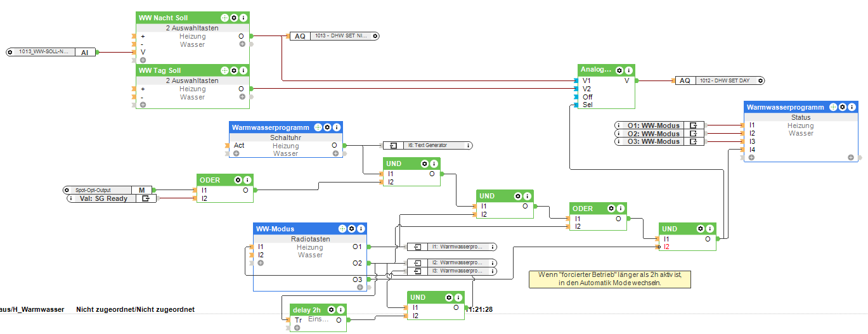Open gear on 1012 - DHW SET DAY output

pyautogui.click(x=760, y=80)
